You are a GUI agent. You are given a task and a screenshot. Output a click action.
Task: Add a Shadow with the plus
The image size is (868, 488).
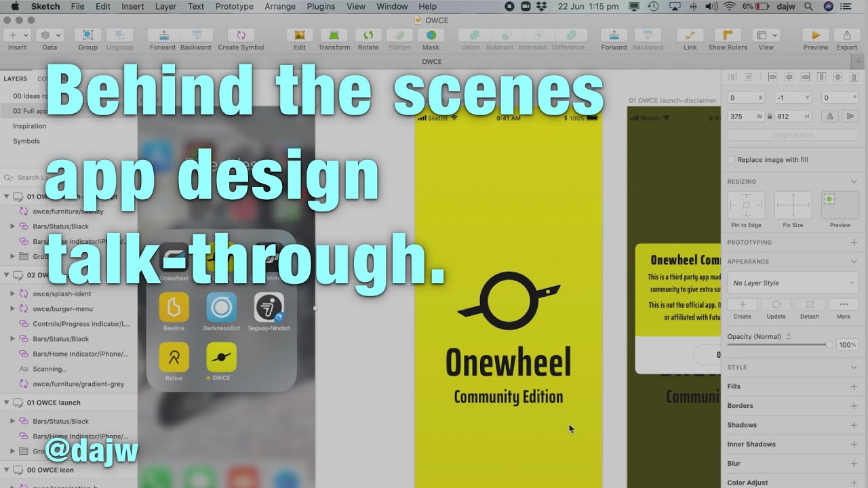click(x=854, y=425)
